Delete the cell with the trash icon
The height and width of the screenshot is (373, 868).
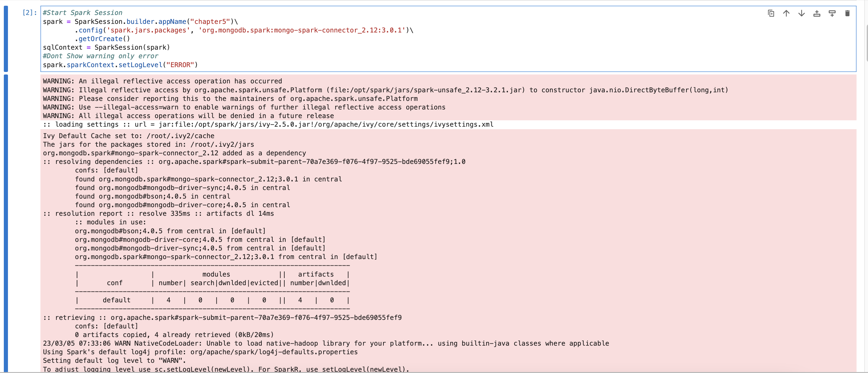click(847, 13)
